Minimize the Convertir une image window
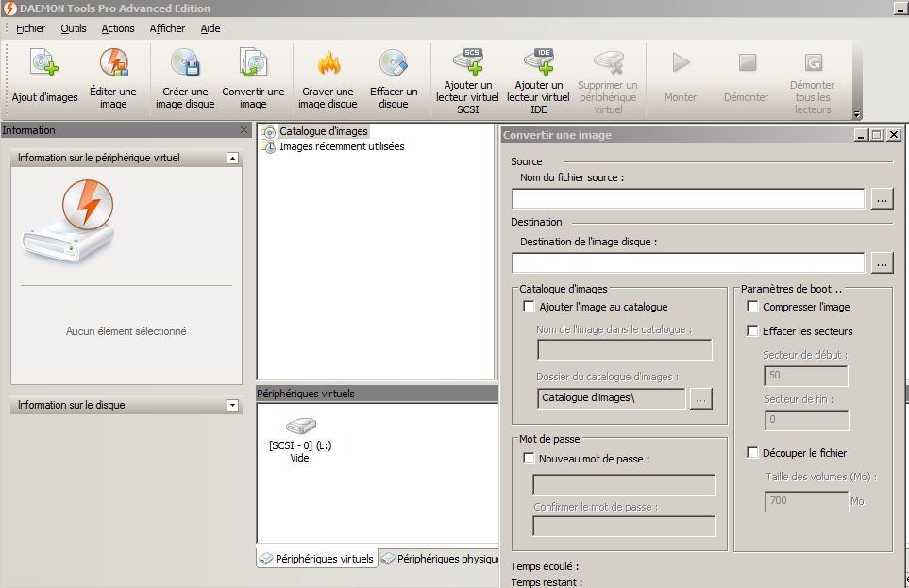909x588 pixels. 861,135
